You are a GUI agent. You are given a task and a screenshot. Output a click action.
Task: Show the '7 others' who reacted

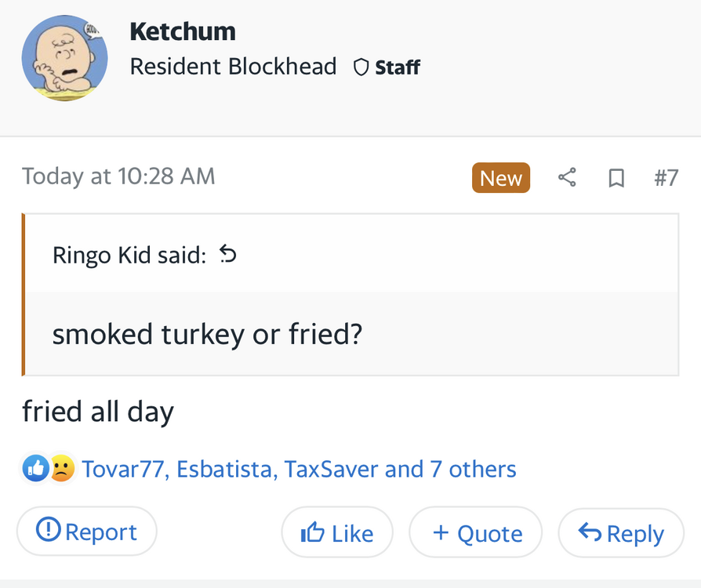(473, 470)
